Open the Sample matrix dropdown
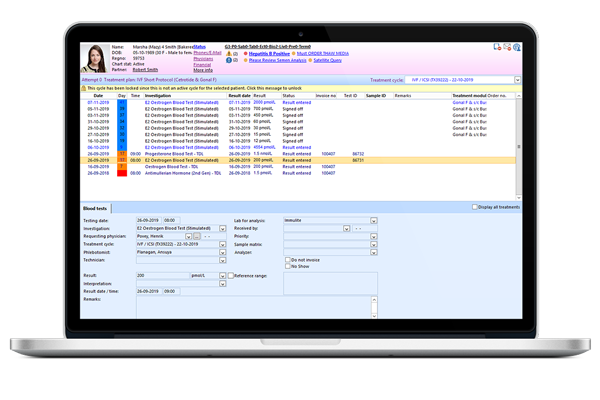This screenshot has height=400, width=600. 373,245
